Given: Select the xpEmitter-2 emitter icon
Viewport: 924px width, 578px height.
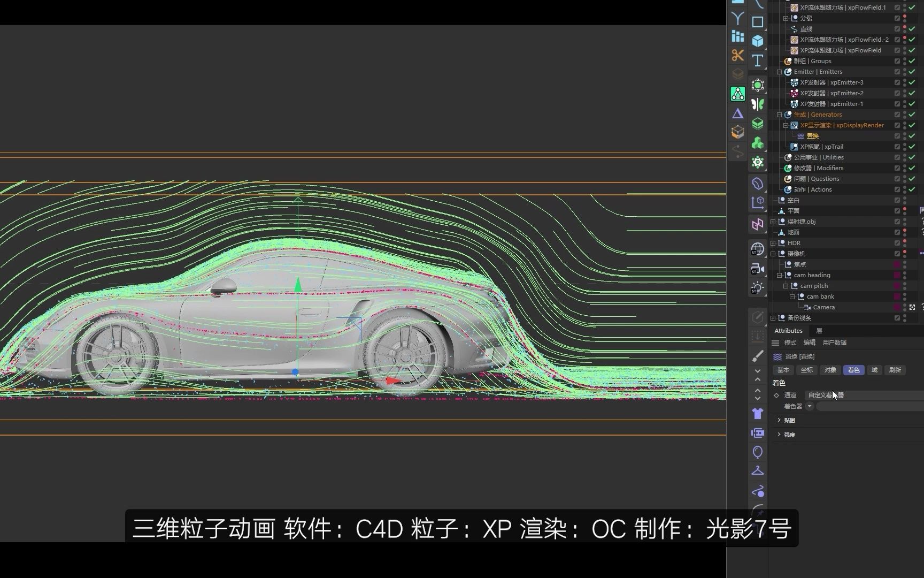Looking at the screenshot, I should coord(794,93).
